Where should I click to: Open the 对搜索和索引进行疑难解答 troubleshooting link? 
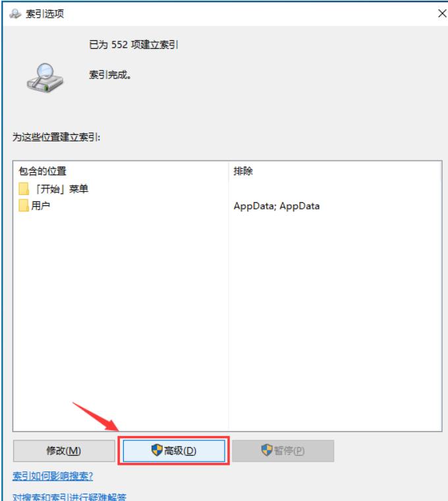coord(69,496)
